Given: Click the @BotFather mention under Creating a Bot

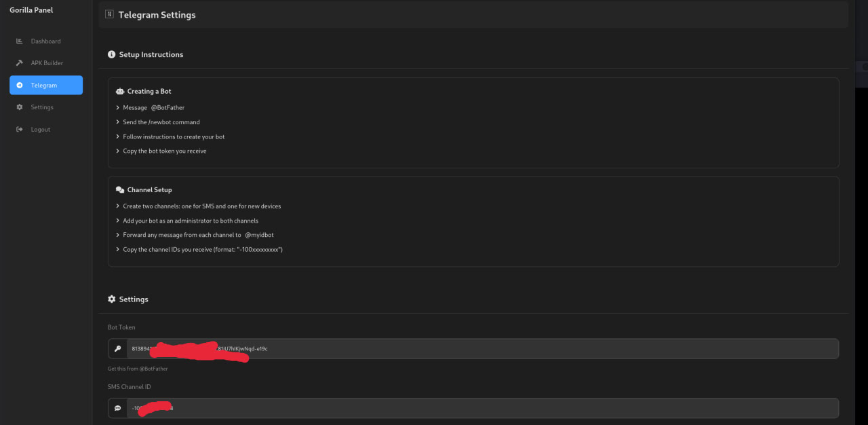Looking at the screenshot, I should [x=167, y=108].
